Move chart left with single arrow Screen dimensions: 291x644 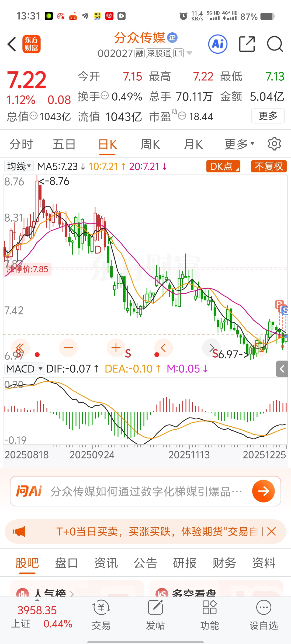(x=164, y=348)
